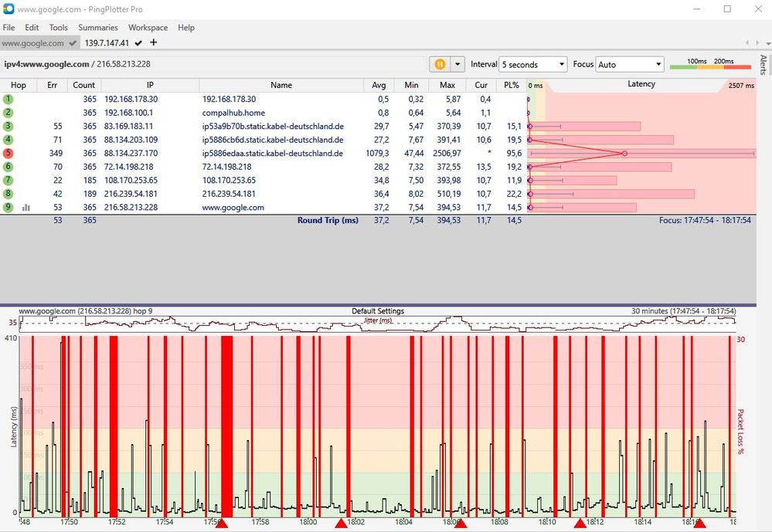Toggle the Hop column sort
The image size is (772, 532).
click(x=19, y=85)
